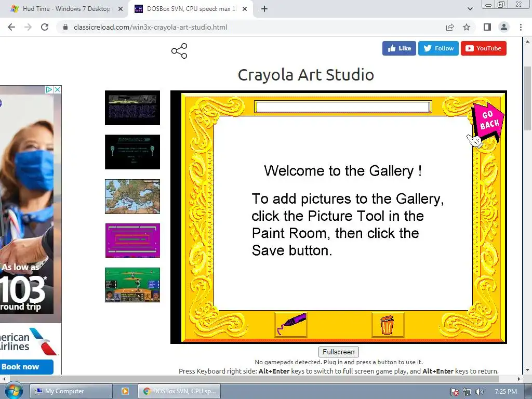532x399 pixels.
Task: Click the Facebook Like button
Action: coord(399,48)
